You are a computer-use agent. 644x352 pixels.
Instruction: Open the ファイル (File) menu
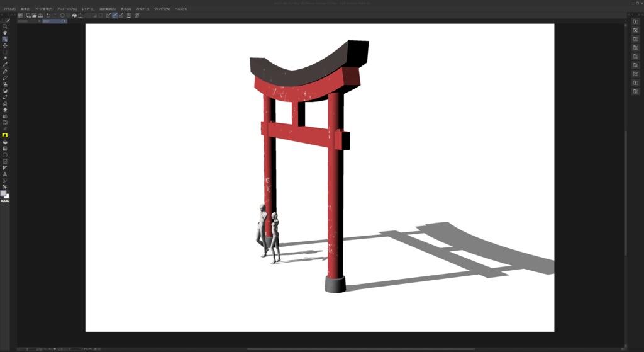(x=9, y=9)
